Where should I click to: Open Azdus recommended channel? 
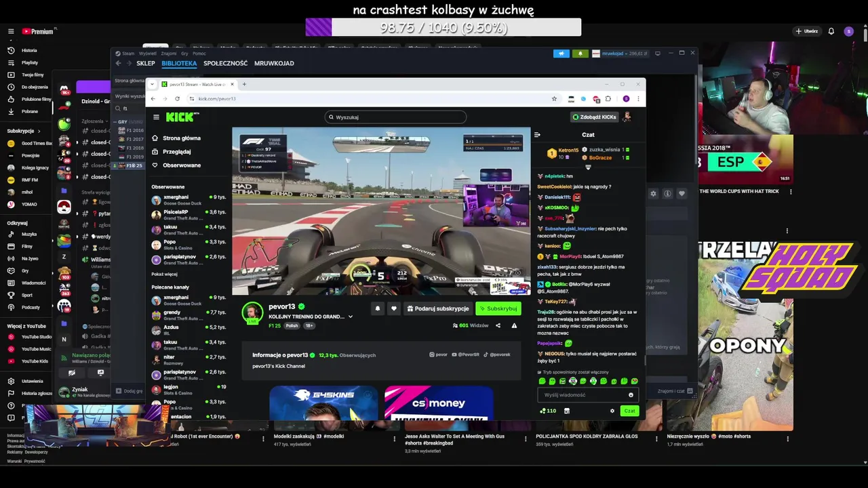coord(189,330)
